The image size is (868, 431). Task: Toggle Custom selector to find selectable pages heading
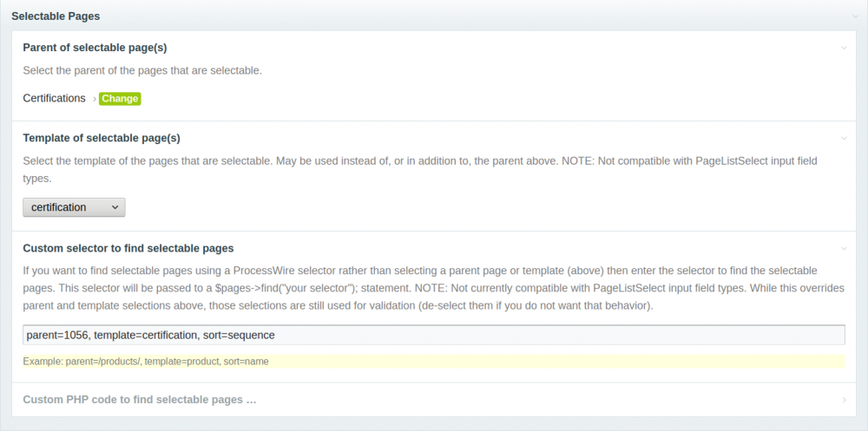point(128,248)
